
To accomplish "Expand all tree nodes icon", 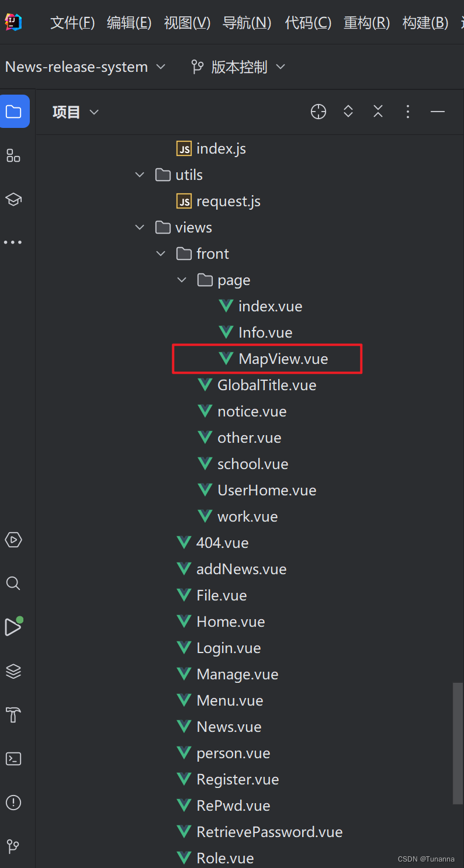I will [x=348, y=112].
